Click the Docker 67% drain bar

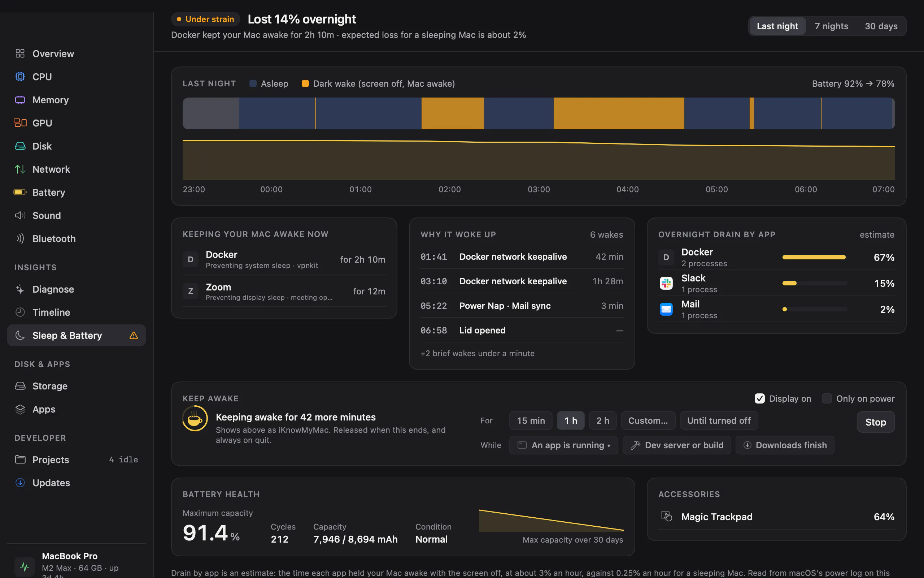pos(814,257)
